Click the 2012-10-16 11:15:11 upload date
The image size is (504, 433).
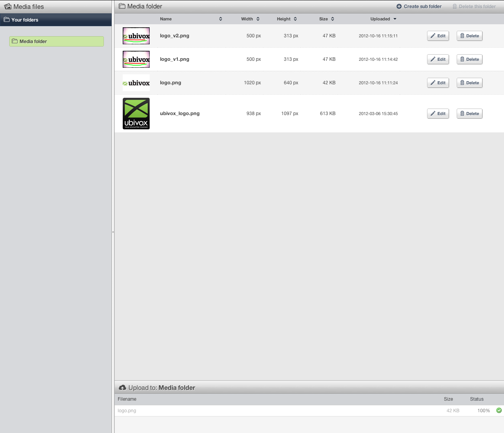click(378, 36)
